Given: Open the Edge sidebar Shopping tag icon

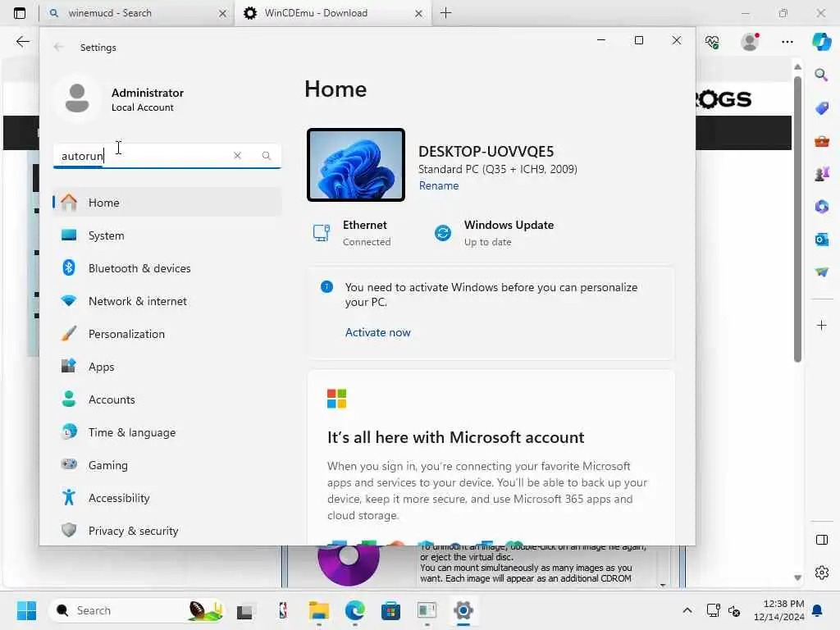Looking at the screenshot, I should point(821,108).
